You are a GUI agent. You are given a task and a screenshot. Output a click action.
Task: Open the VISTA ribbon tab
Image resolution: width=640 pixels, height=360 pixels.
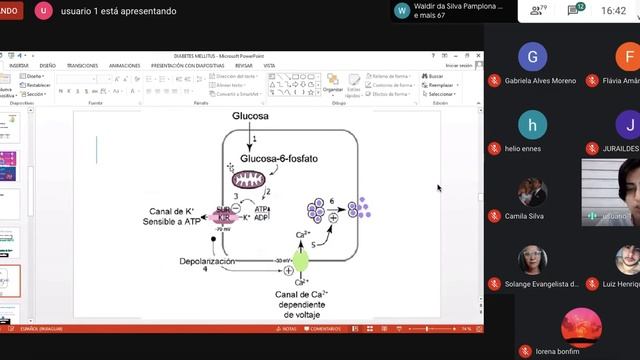pyautogui.click(x=269, y=66)
